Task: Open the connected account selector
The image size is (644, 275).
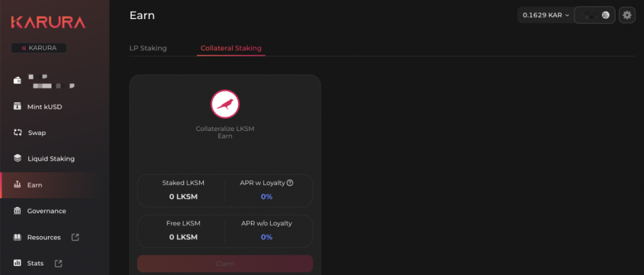Action: (595, 15)
